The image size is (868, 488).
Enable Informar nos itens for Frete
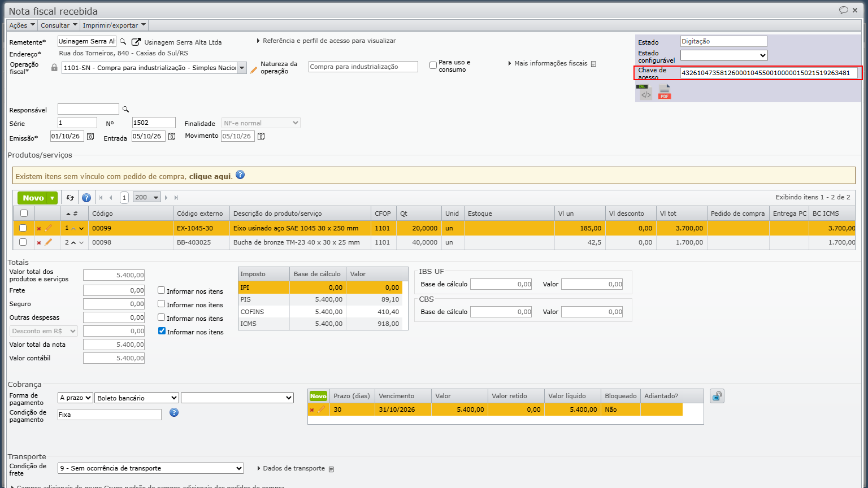tap(162, 290)
